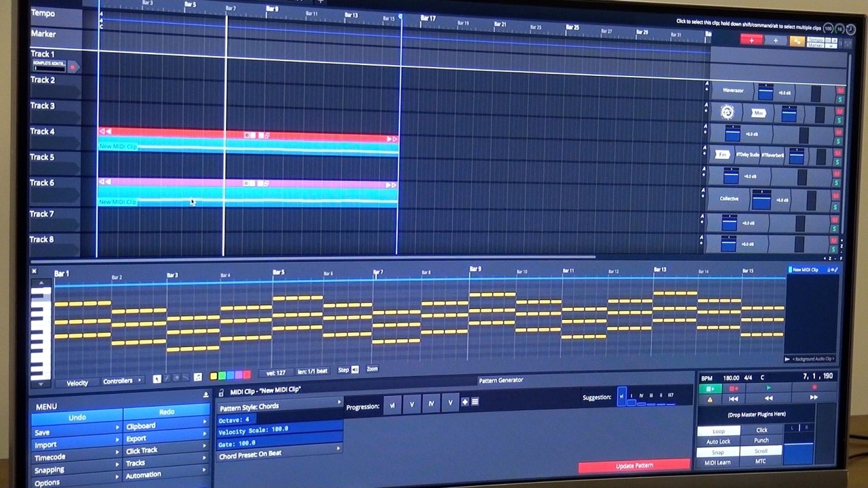Open the clock icon next to the 16 indicator
868x488 pixels.
850,30
